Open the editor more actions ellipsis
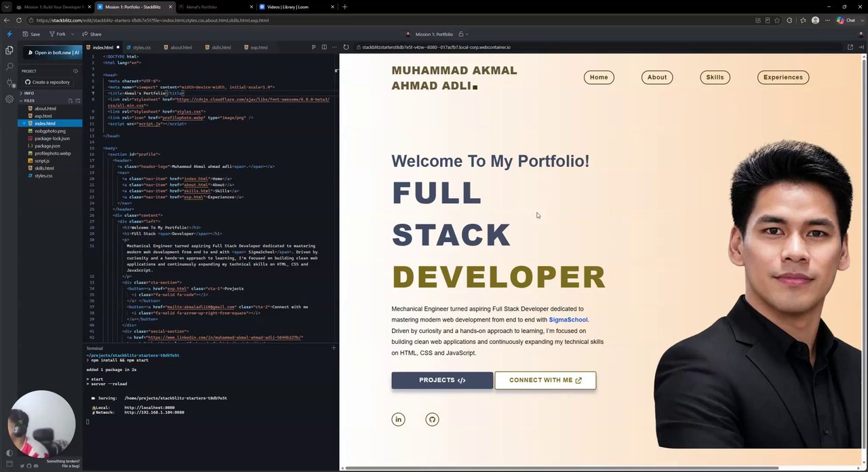 point(334,47)
